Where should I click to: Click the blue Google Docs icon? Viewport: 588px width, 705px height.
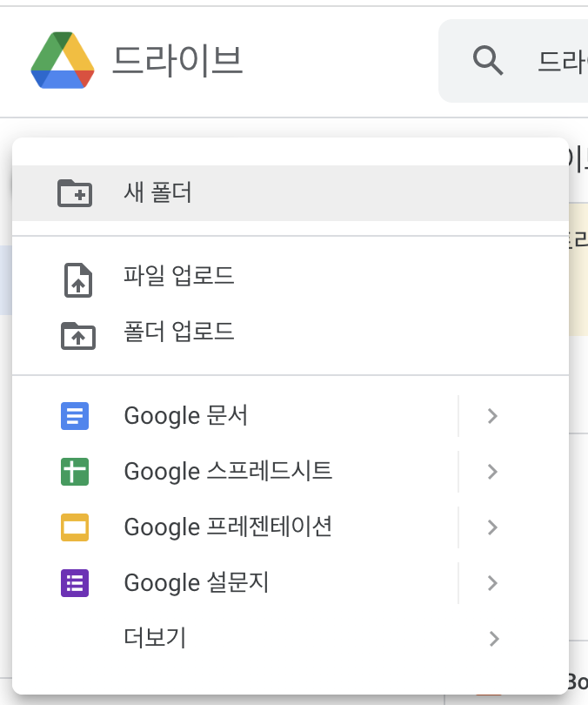[x=75, y=416]
